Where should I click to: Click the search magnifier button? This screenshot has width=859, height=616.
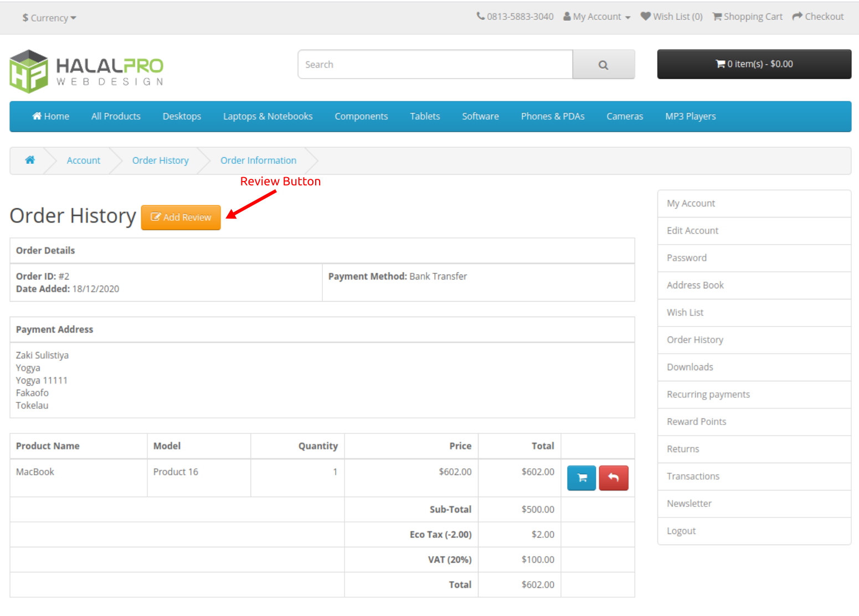(x=603, y=65)
